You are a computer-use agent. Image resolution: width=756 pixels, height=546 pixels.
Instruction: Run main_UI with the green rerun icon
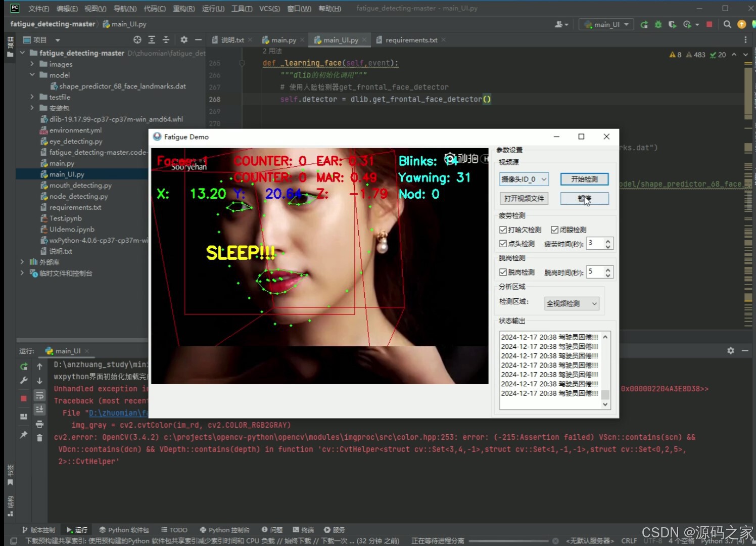(x=644, y=24)
